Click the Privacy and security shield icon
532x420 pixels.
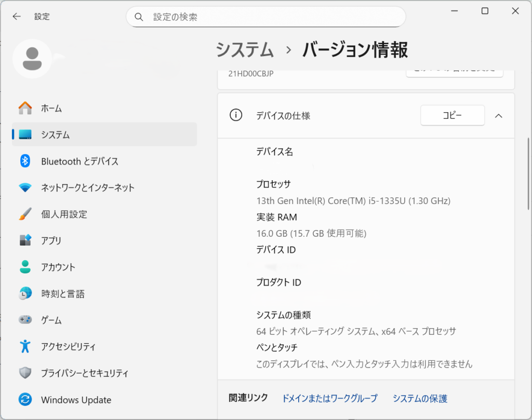click(x=25, y=373)
